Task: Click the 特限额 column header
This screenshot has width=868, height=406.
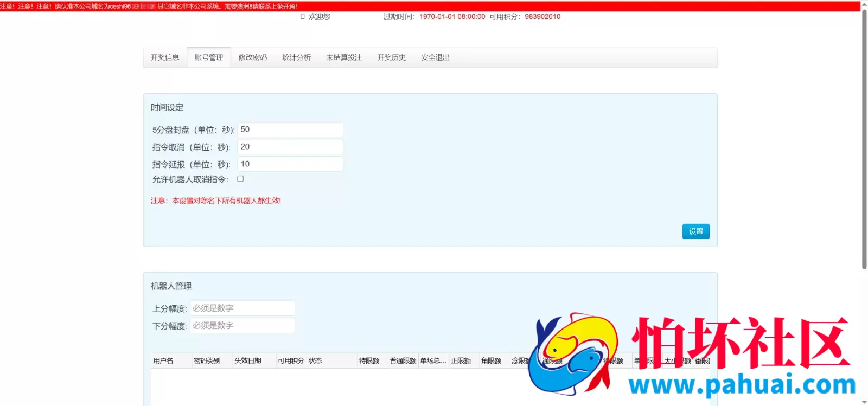Action: coord(373,361)
